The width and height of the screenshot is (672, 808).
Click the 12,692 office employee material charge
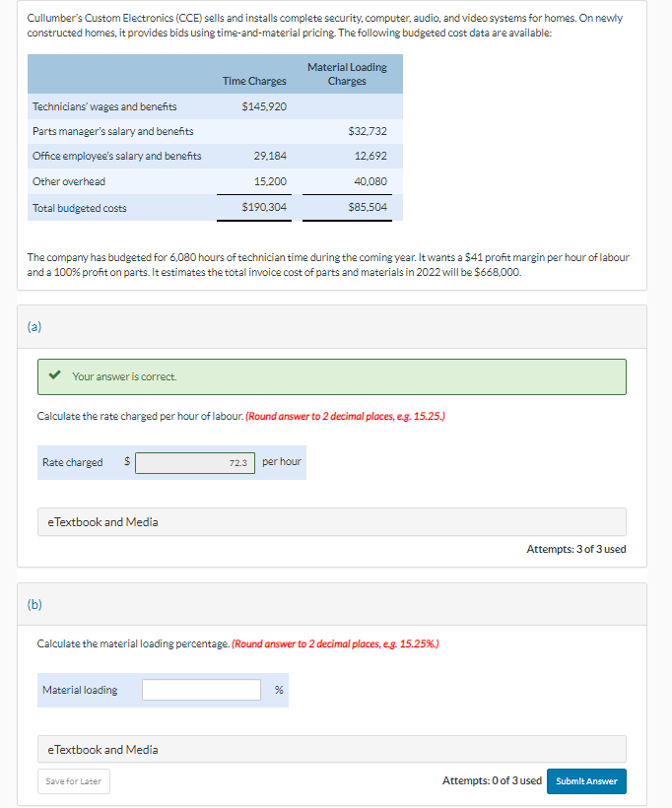pyautogui.click(x=370, y=156)
